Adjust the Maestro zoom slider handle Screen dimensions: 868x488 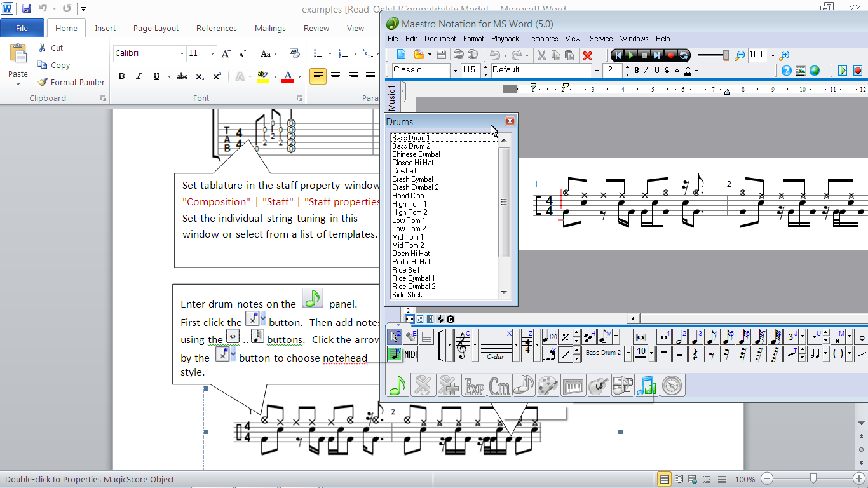point(726,55)
